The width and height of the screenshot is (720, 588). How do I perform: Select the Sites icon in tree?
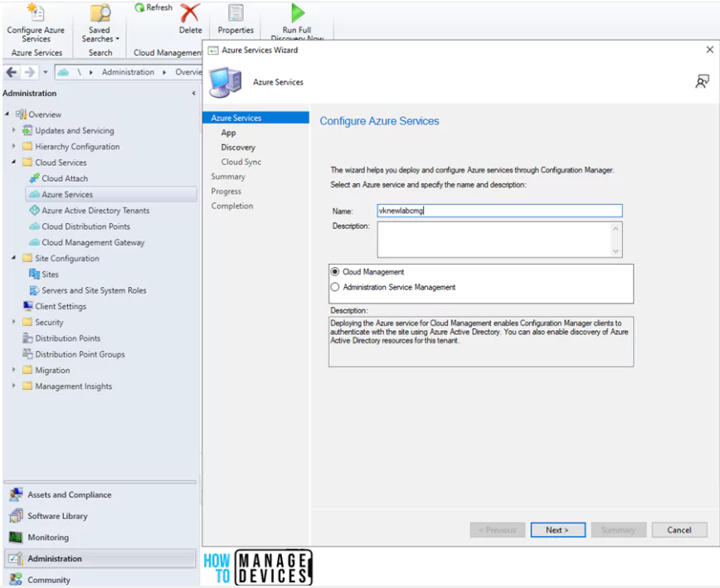(x=35, y=274)
